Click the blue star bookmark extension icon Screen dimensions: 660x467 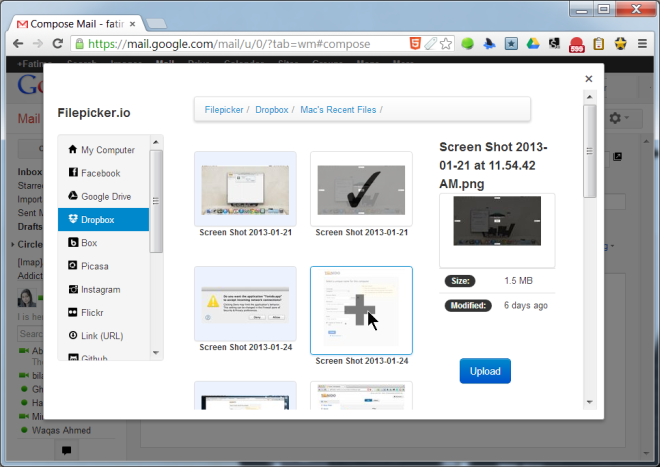pyautogui.click(x=511, y=43)
